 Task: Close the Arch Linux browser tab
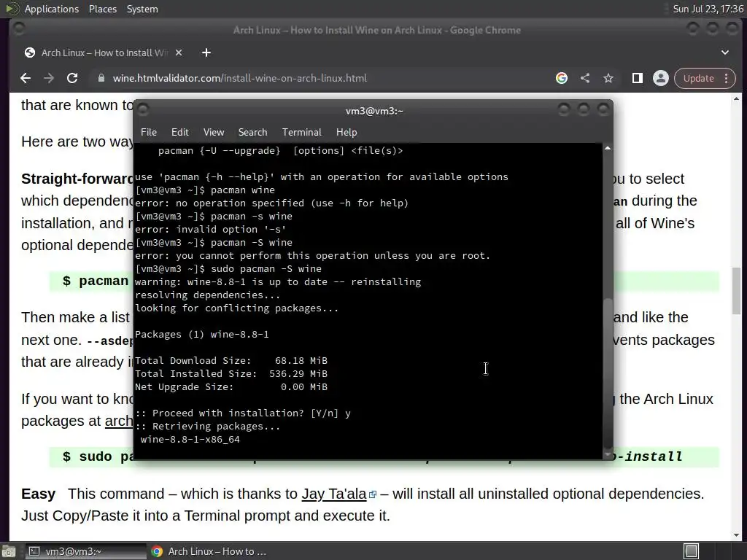[179, 52]
